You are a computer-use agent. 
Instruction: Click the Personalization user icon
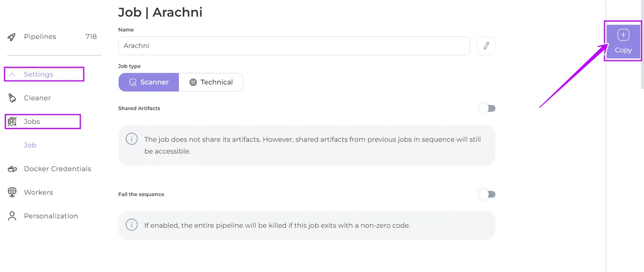click(13, 216)
